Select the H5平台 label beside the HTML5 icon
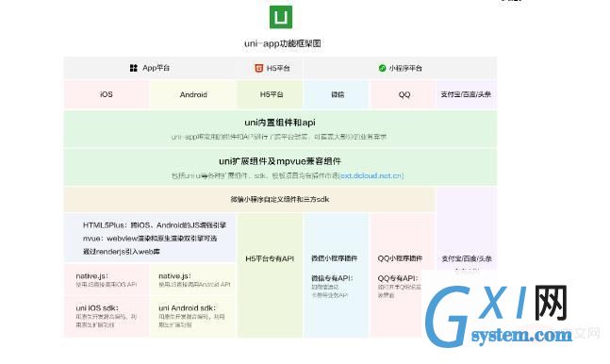 click(278, 69)
